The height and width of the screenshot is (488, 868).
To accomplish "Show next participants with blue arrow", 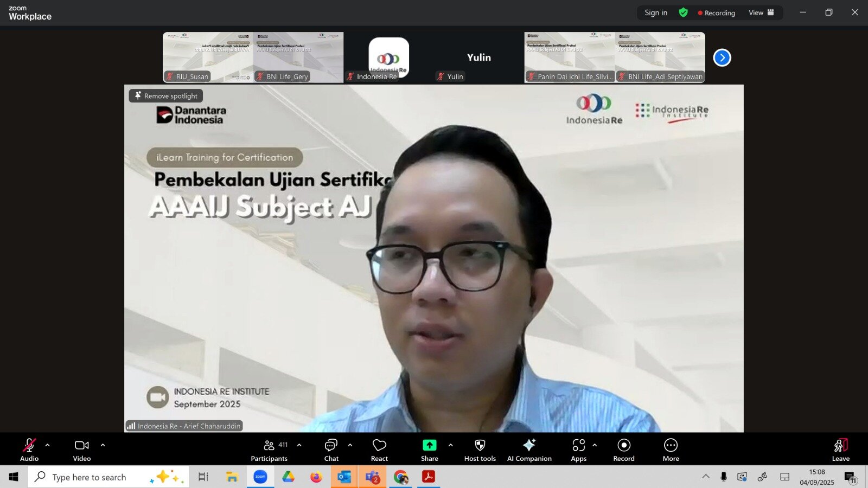I will coord(722,57).
